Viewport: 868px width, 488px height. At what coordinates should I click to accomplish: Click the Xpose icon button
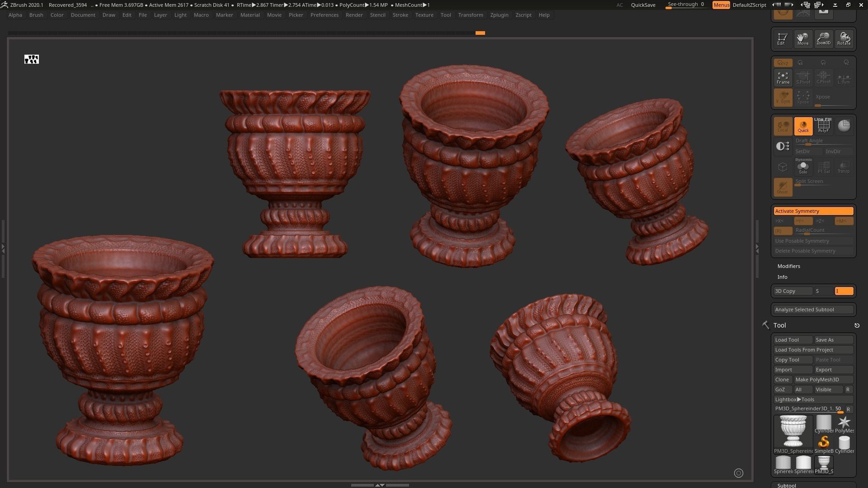pyautogui.click(x=803, y=97)
